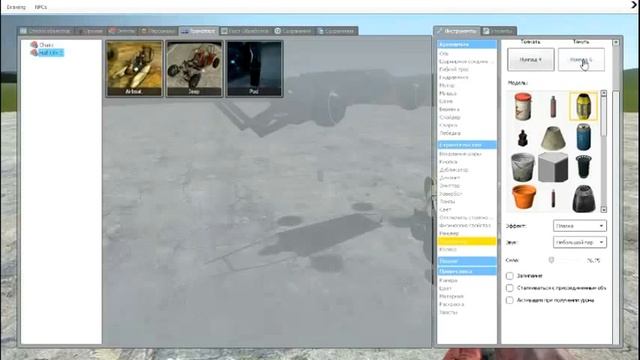Select the Динамит tool
Viewport: 640px width, 360px height.
pos(450,178)
